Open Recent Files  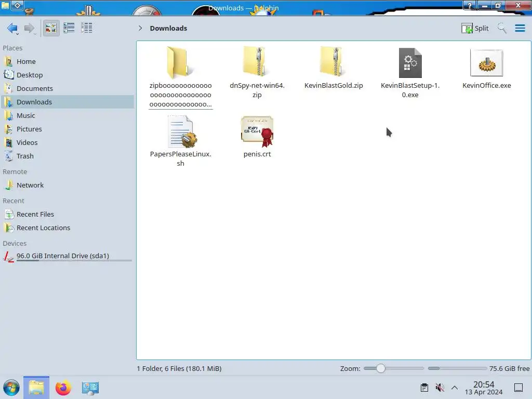67,215
